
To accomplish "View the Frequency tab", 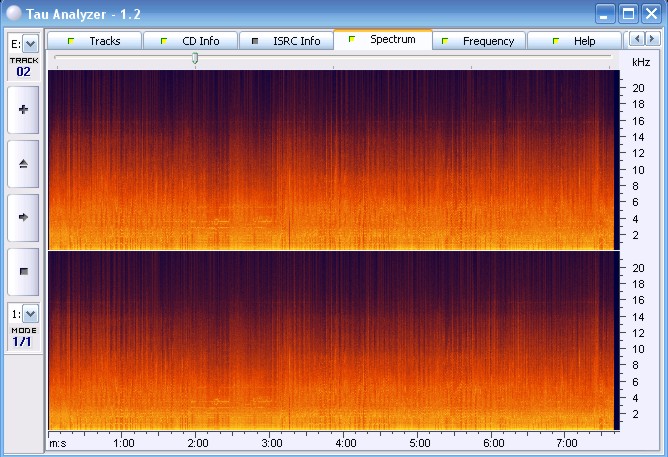I will click(479, 41).
